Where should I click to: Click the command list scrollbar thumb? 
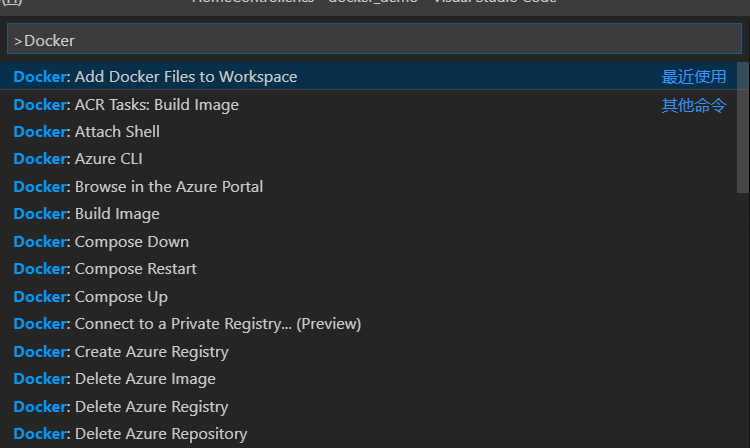[x=743, y=128]
